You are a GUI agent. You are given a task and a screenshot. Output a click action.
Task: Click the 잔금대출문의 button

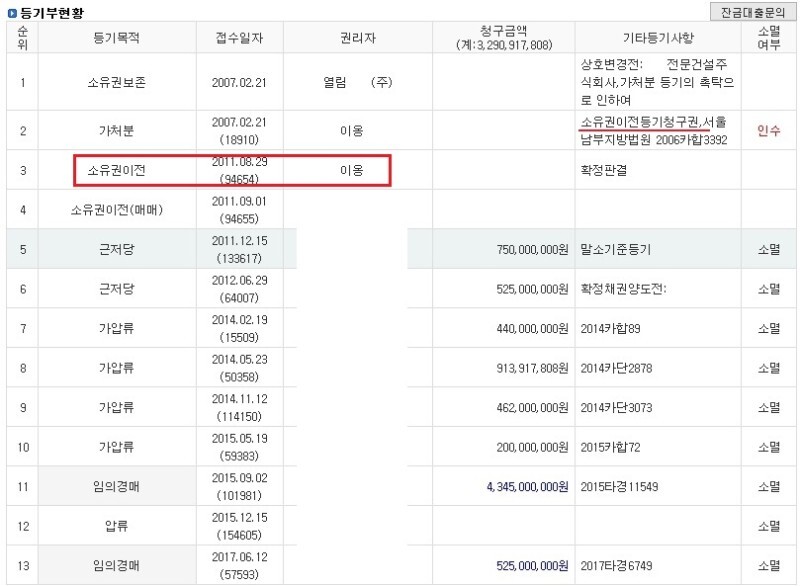point(753,12)
